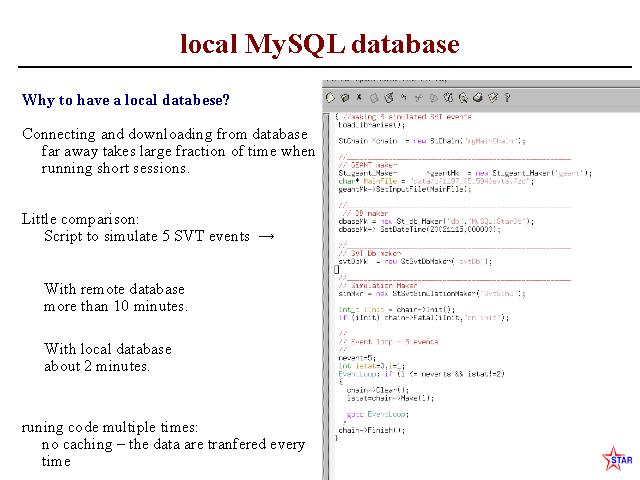The width and height of the screenshot is (640, 480).
Task: Click the greyed-out Save icon
Action: (374, 98)
